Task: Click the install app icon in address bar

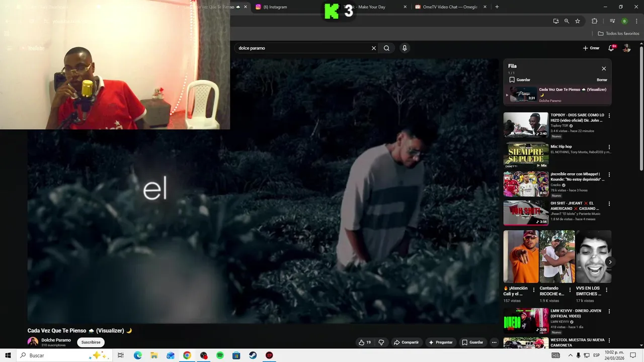Action: pyautogui.click(x=556, y=21)
